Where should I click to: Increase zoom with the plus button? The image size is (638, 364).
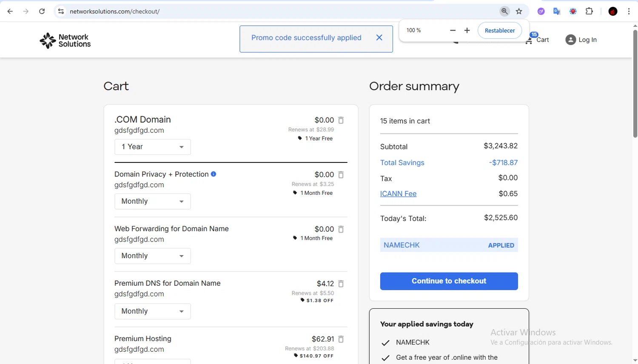pyautogui.click(x=467, y=31)
